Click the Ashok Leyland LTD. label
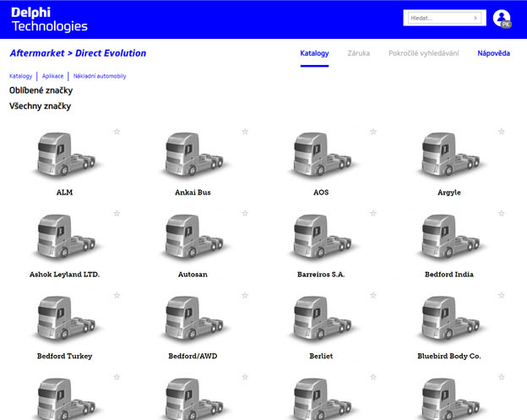Image resolution: width=527 pixels, height=420 pixels. click(x=64, y=275)
